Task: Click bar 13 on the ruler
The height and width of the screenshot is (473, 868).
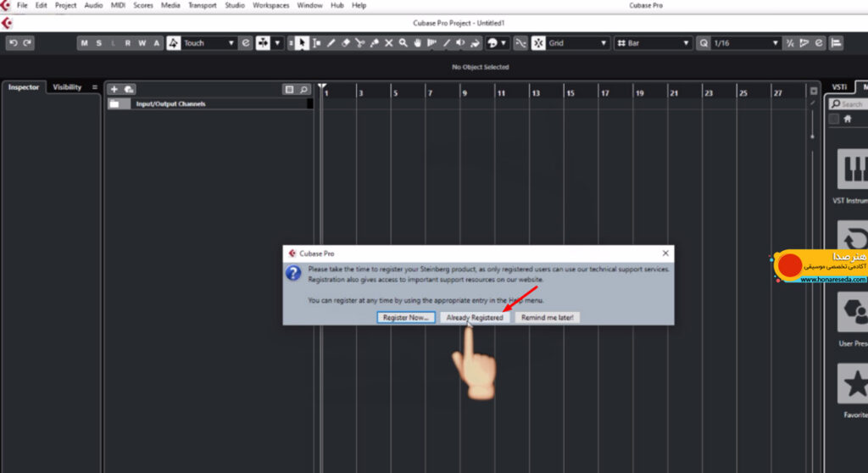Action: pyautogui.click(x=536, y=93)
